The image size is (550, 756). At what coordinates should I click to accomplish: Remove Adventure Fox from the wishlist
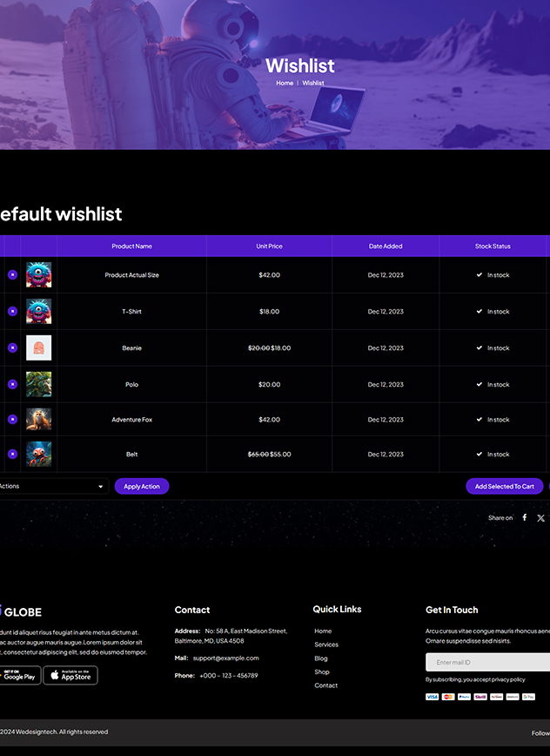(x=12, y=419)
